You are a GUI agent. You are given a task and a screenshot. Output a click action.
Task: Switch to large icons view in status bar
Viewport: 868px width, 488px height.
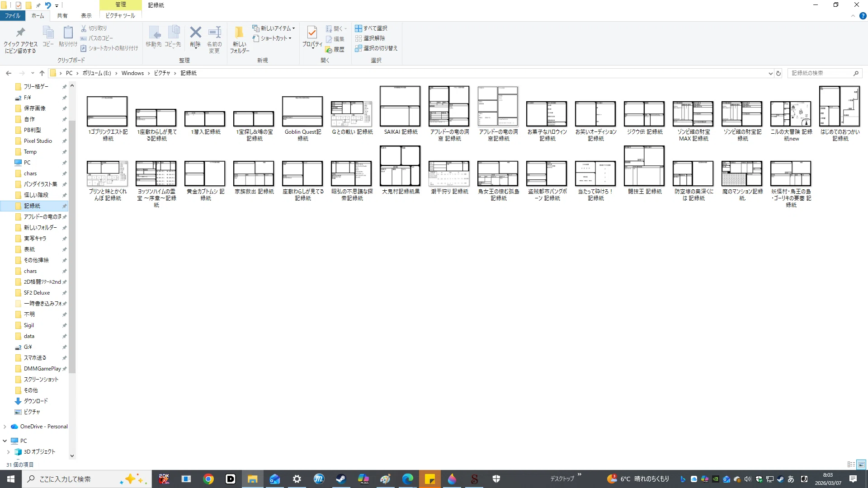862,465
